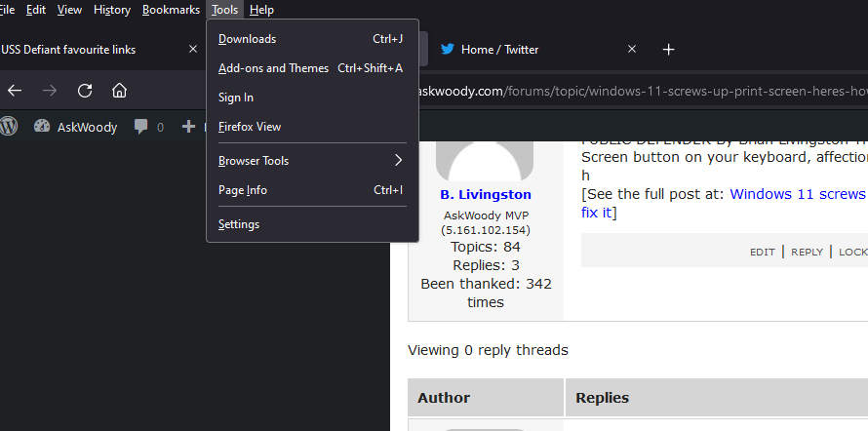
Task: Open the WordPress logo menu
Action: (9, 126)
